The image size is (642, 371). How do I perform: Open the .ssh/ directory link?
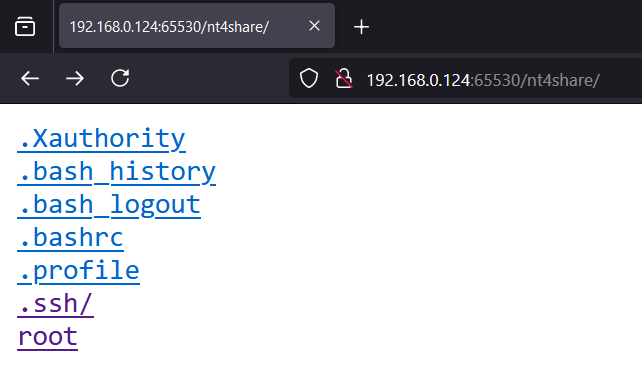pos(55,304)
